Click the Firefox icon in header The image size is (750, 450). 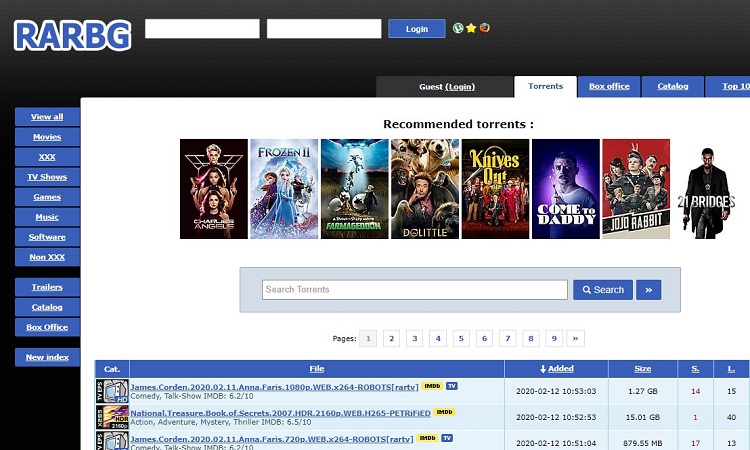(484, 28)
